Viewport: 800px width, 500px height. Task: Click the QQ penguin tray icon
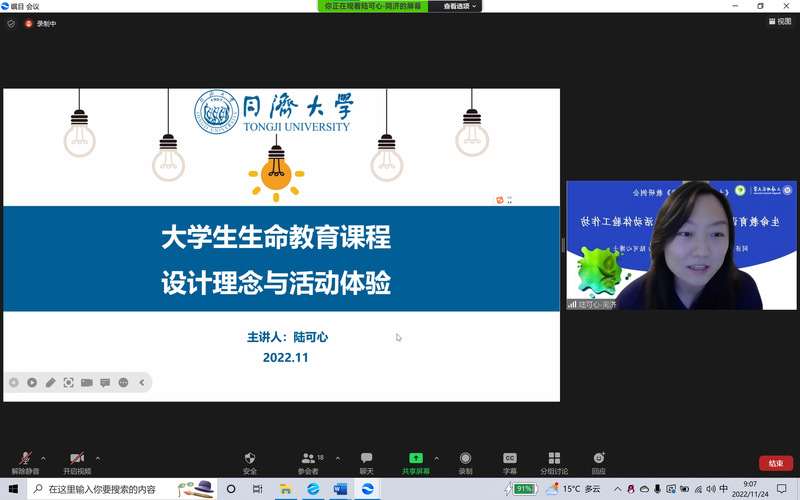point(631,489)
